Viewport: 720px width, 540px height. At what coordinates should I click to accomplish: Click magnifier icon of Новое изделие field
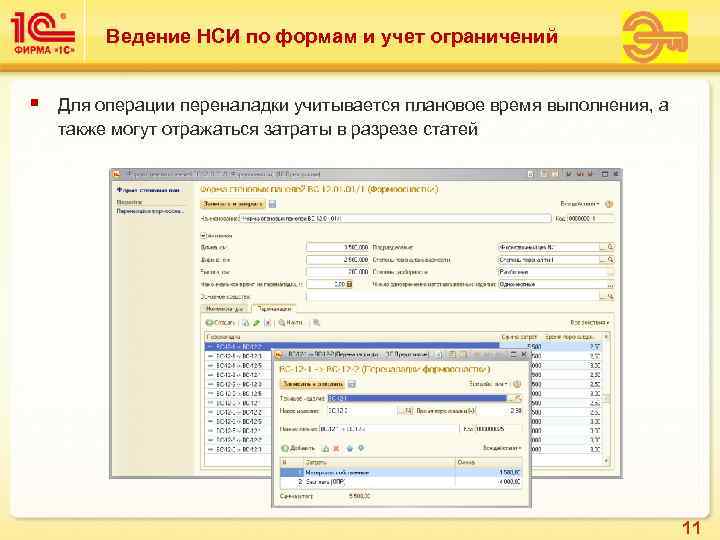409,411
